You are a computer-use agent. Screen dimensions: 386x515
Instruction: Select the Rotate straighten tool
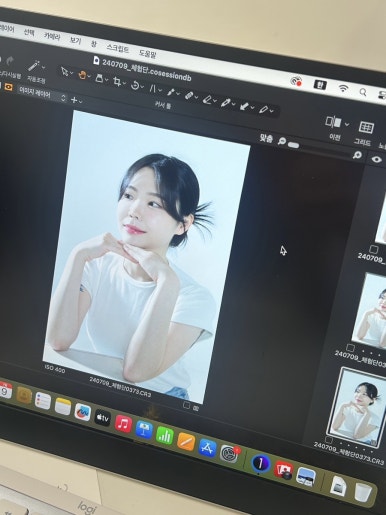tap(135, 85)
